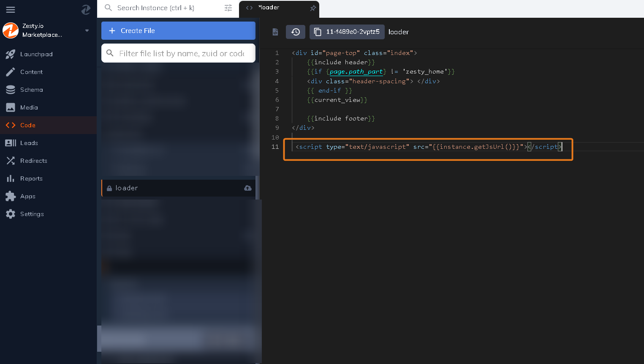Click the lock icon beside loader file
644x364 pixels.
(109, 188)
